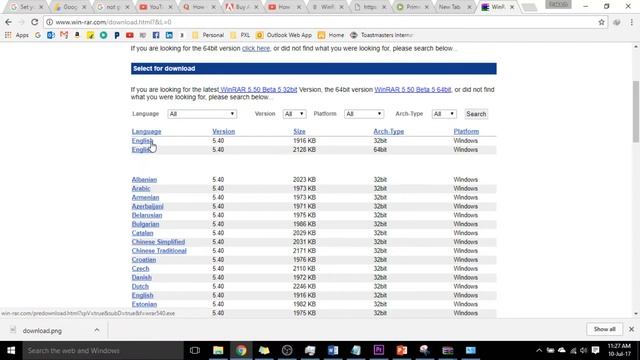
Task: Open File Explorer from the taskbar
Action: (218, 351)
